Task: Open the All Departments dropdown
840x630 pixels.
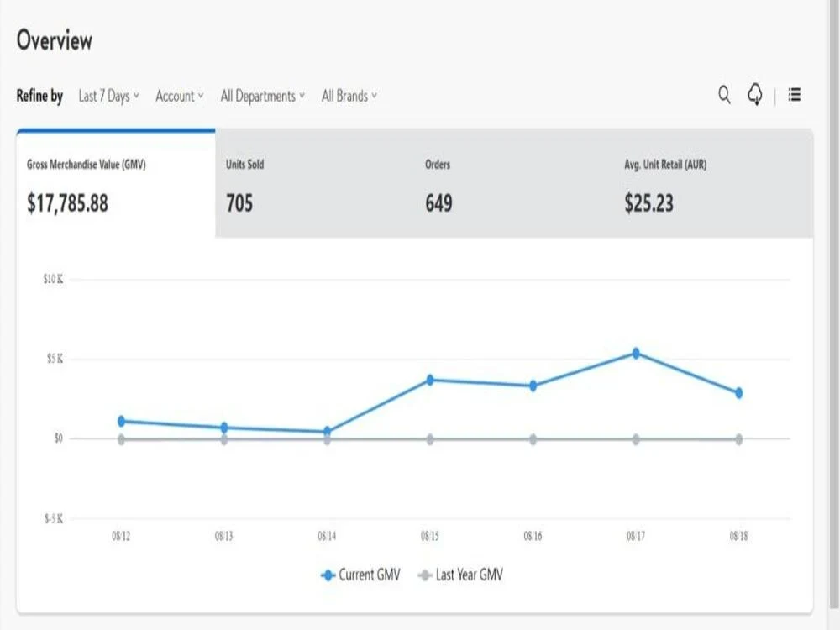Action: pyautogui.click(x=262, y=96)
